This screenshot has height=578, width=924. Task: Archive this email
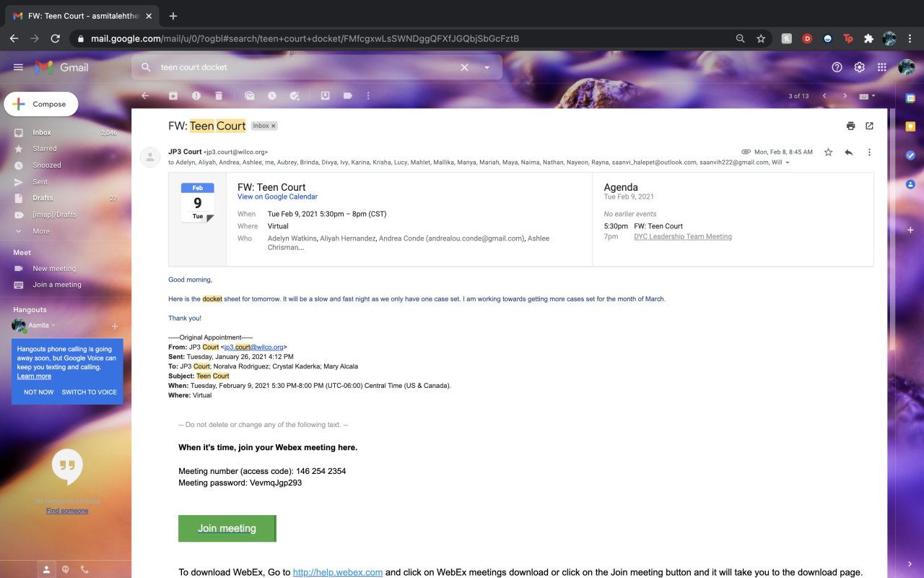click(x=173, y=95)
